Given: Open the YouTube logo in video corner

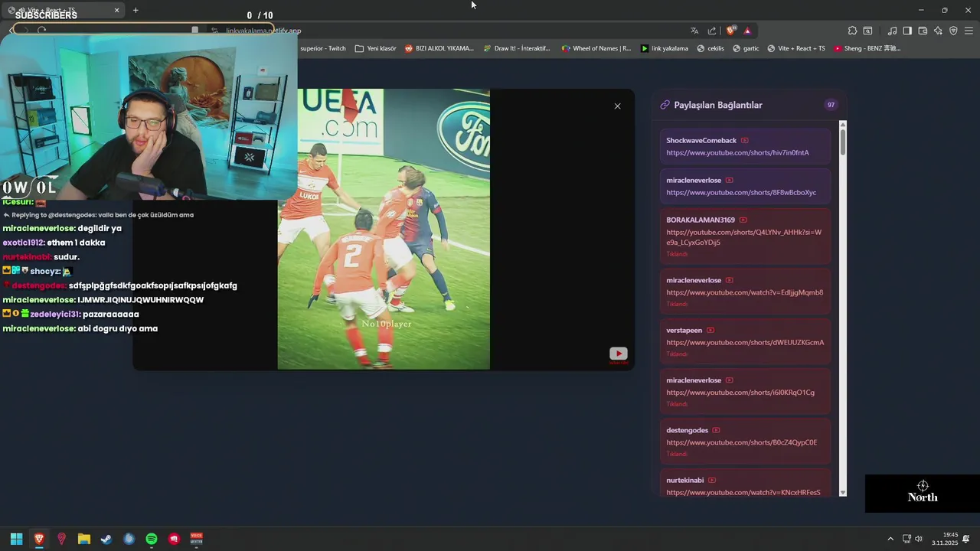Looking at the screenshot, I should pos(618,354).
